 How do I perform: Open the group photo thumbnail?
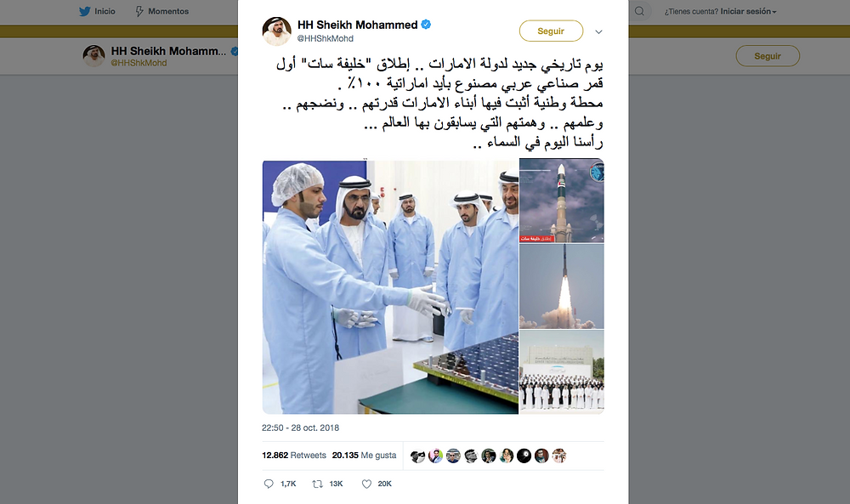click(562, 371)
